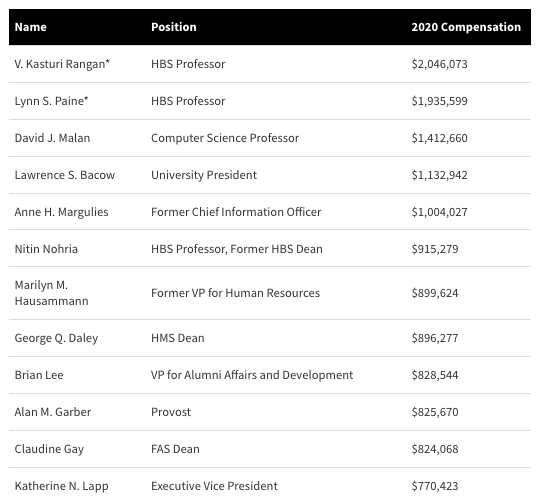Click the Position column header
Viewport: 539px width, 501px height.
tap(174, 27)
